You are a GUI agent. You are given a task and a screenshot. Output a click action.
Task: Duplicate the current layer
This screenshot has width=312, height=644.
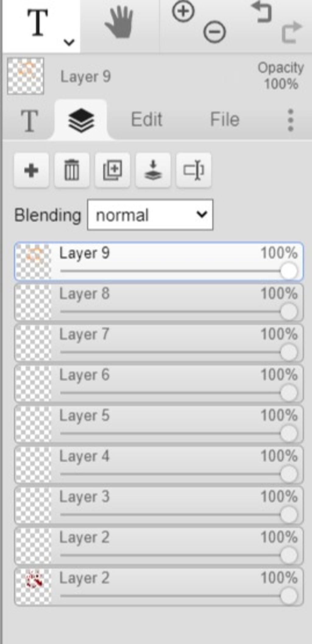(x=112, y=170)
